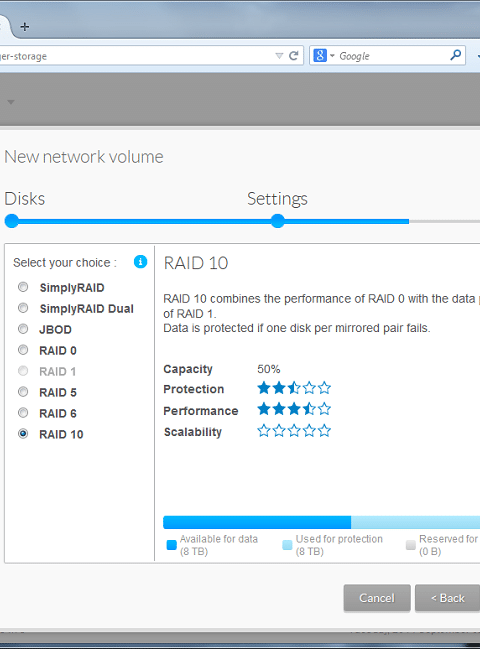This screenshot has width=480, height=649.
Task: Click the Used for protection legend swatch
Action: [287, 545]
